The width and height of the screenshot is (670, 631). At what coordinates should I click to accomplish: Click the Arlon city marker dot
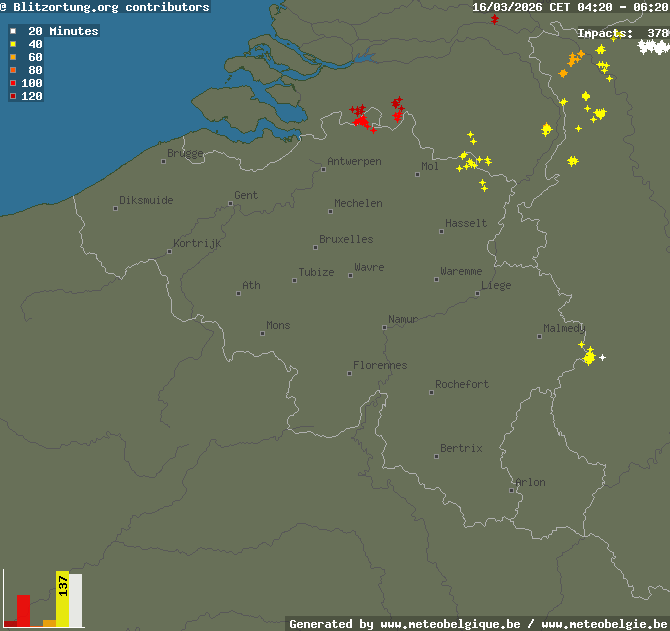(x=513, y=490)
